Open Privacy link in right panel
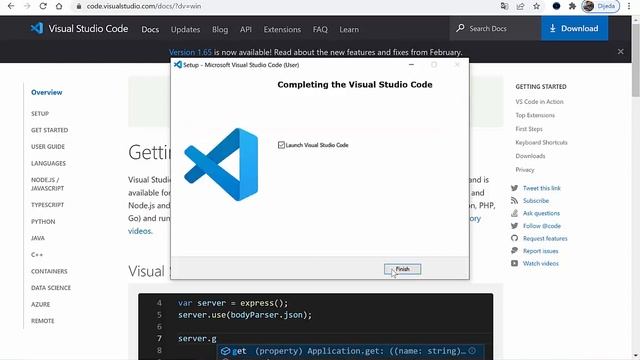This screenshot has height=360, width=640. (x=524, y=170)
